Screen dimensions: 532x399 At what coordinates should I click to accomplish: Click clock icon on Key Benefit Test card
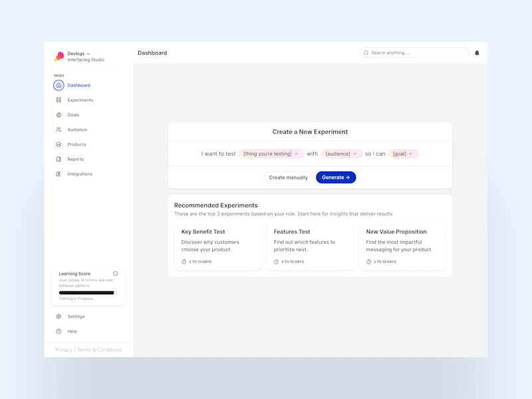184,261
